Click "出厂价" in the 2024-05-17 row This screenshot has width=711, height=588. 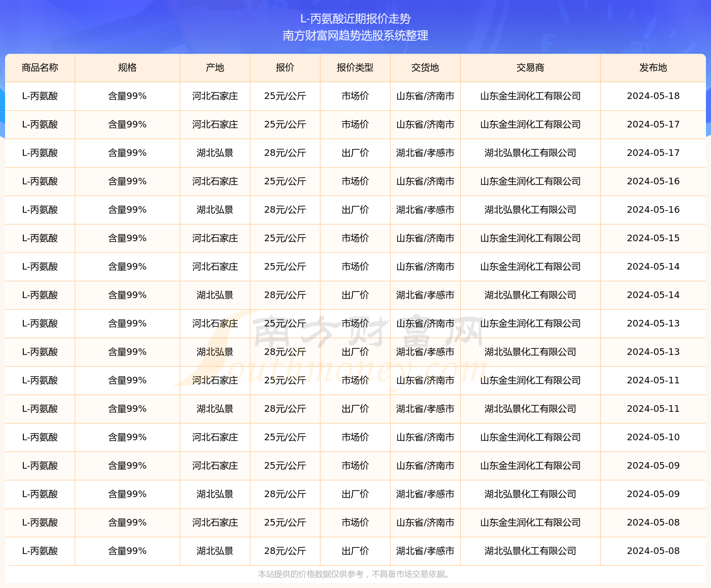[x=355, y=153]
